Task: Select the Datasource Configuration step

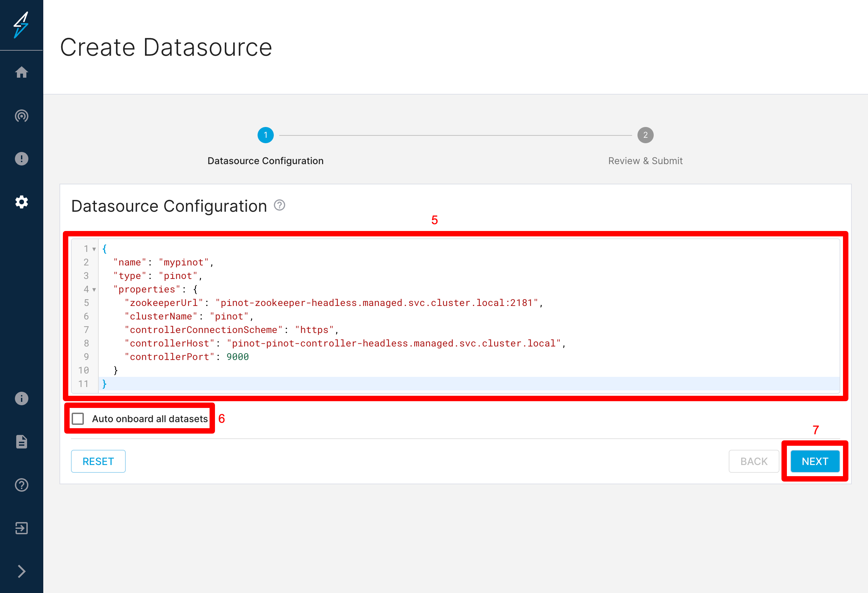Action: [266, 135]
